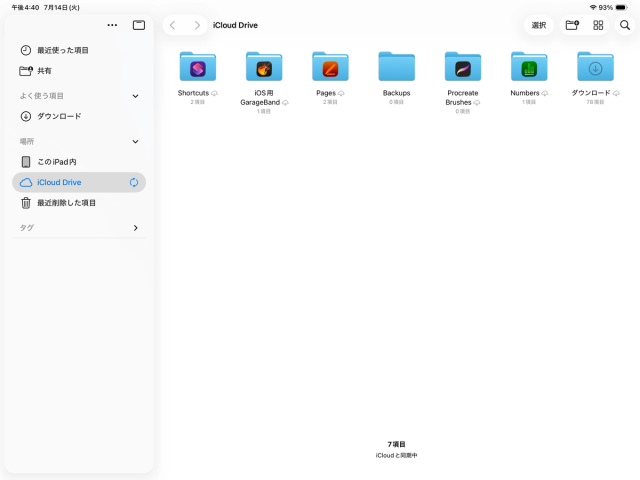Tap the search magnifier icon

pos(625,25)
